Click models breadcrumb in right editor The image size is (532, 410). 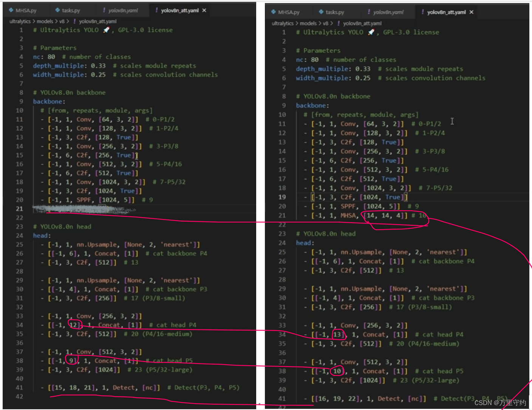308,23
